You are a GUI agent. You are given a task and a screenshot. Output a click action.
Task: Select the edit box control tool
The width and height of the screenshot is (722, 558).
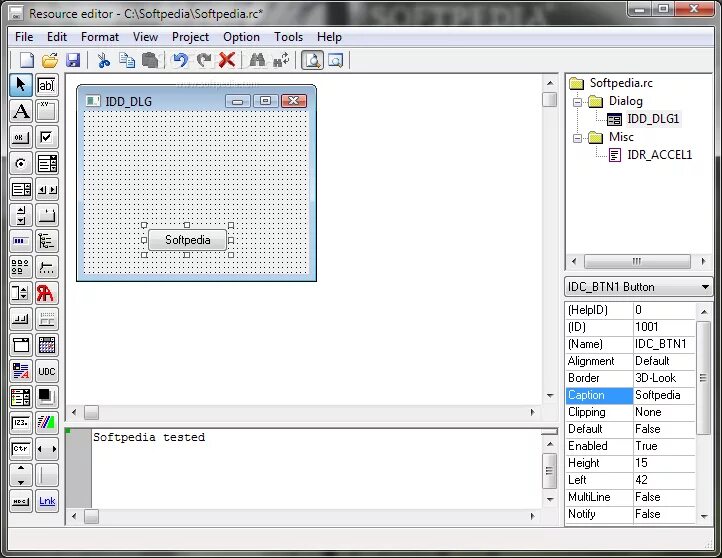coord(47,85)
